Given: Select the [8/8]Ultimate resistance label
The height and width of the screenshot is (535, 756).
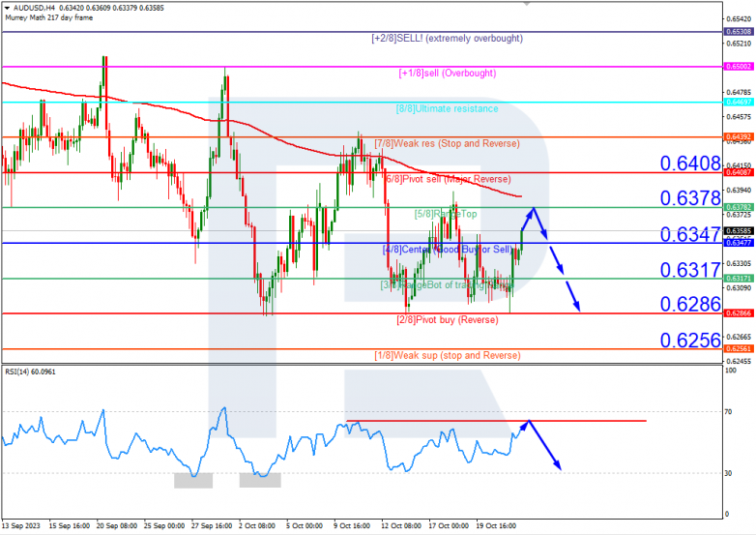Looking at the screenshot, I should click(447, 108).
